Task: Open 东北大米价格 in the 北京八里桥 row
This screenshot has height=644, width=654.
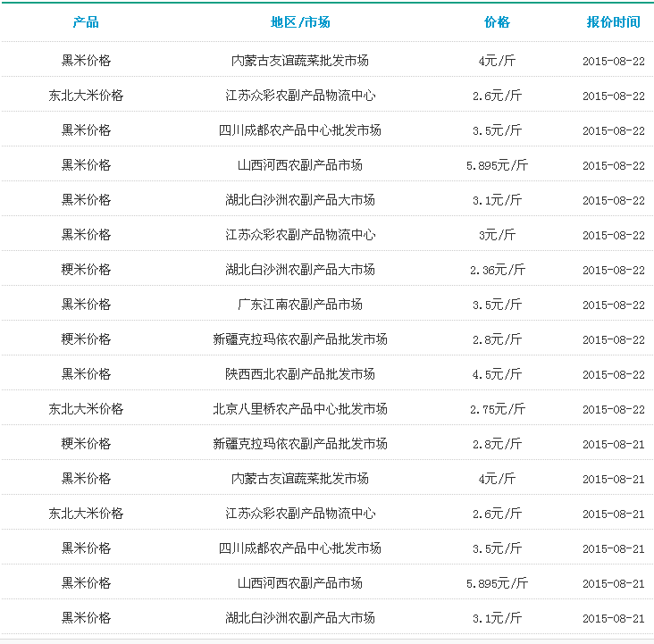Action: pos(86,409)
